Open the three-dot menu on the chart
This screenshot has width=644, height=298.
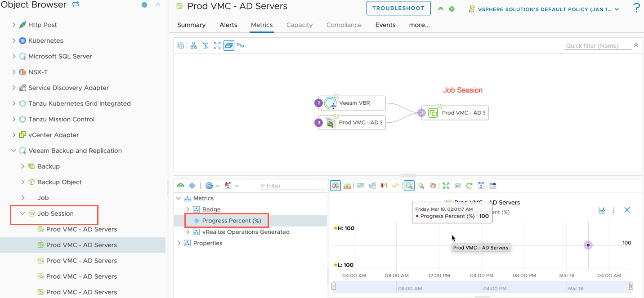(614, 210)
